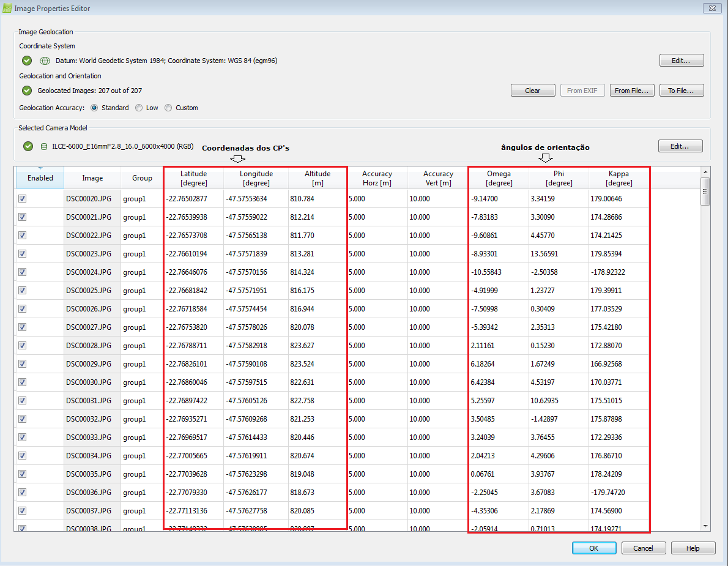Select accuracy vert cell of DSC00031.JPG
Viewport: 728px width, 566px height.
[x=438, y=401]
